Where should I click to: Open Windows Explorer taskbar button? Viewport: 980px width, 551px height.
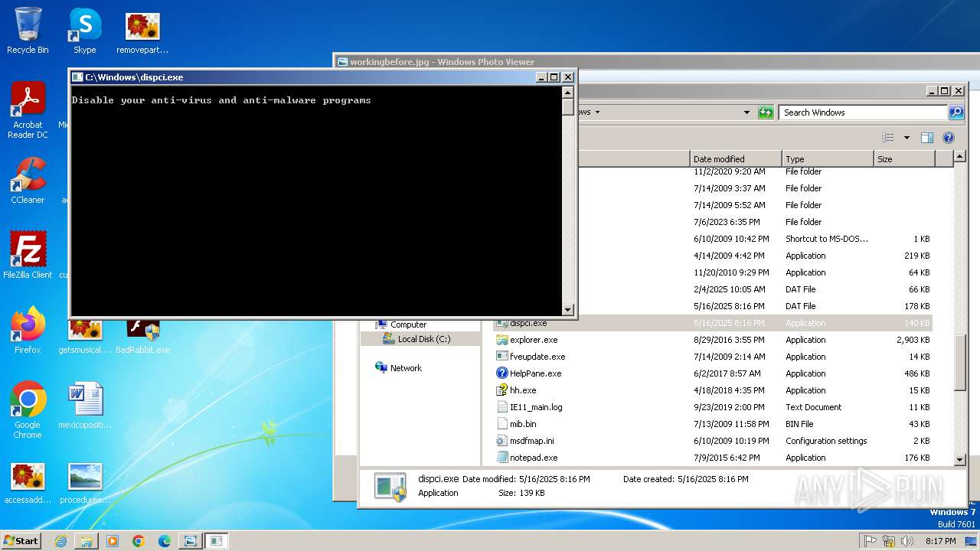[87, 540]
